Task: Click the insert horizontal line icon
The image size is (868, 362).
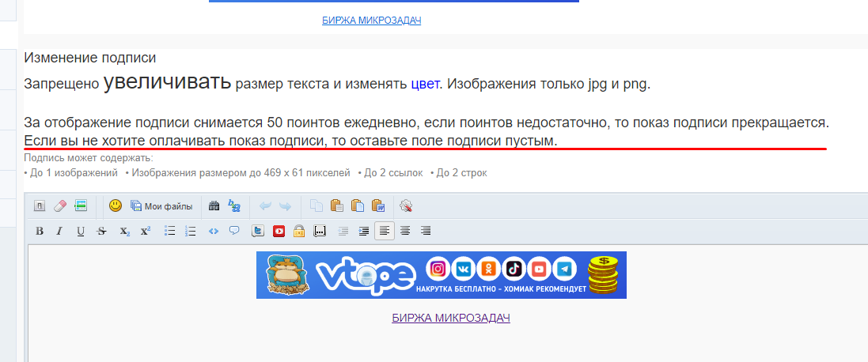Action: point(81,206)
